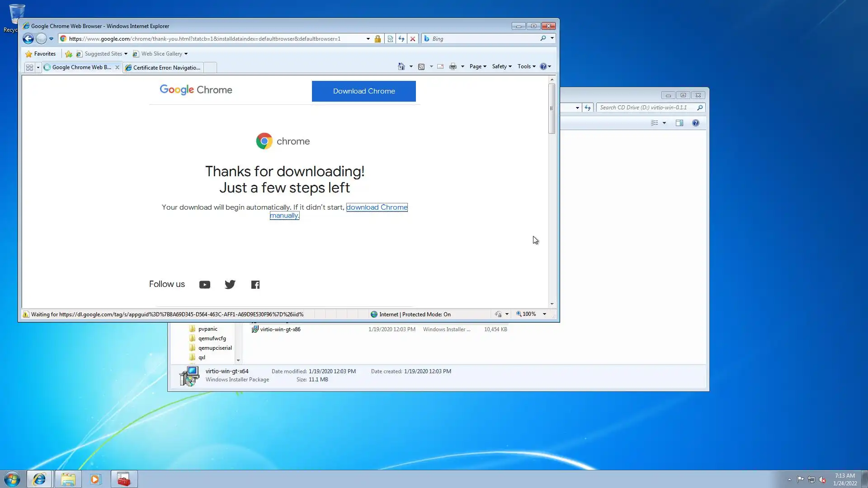Open the zoom level 100% dropdown
The width and height of the screenshot is (868, 488).
pyautogui.click(x=544, y=314)
